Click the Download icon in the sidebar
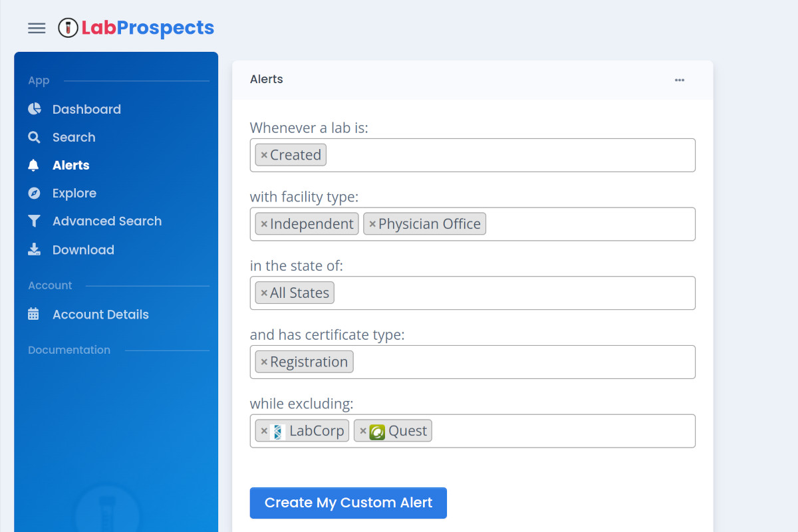The width and height of the screenshot is (798, 532). [x=34, y=249]
